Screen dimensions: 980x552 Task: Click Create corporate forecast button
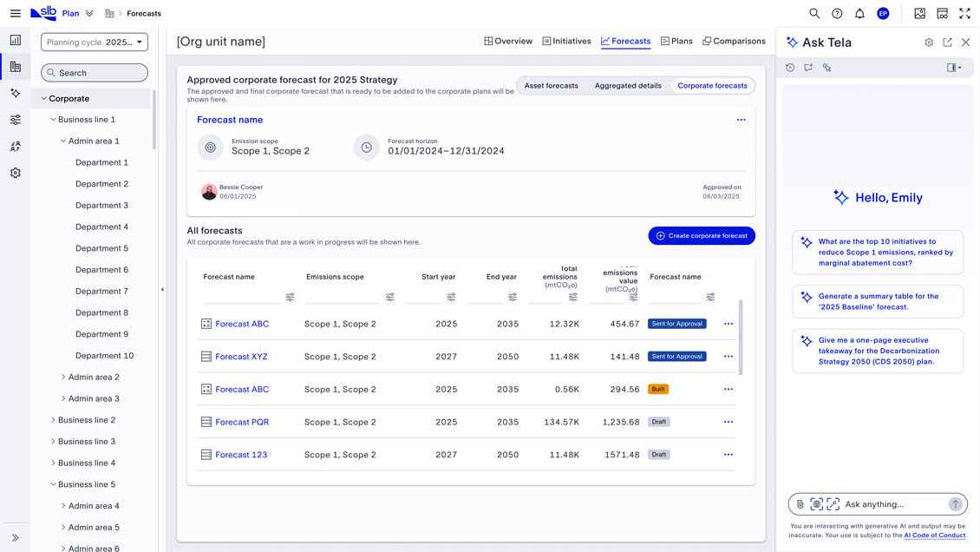click(702, 236)
